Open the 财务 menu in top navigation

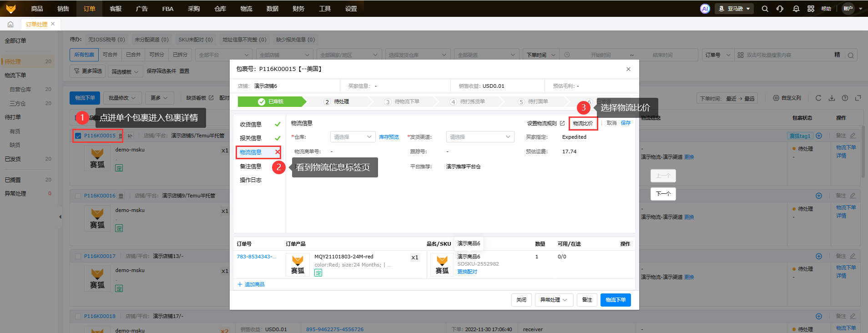pos(298,9)
